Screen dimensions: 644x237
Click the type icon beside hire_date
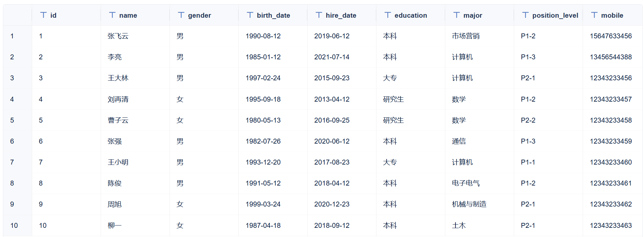(319, 15)
